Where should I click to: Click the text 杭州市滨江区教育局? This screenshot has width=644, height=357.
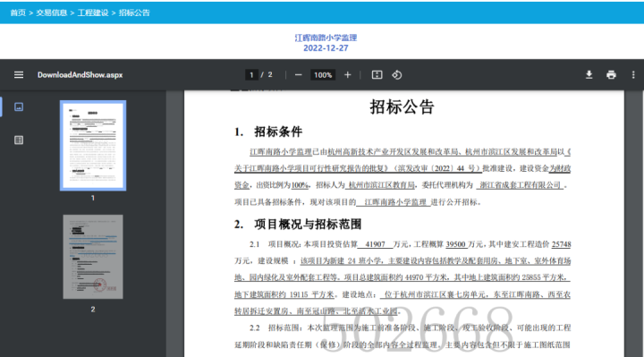(x=382, y=185)
